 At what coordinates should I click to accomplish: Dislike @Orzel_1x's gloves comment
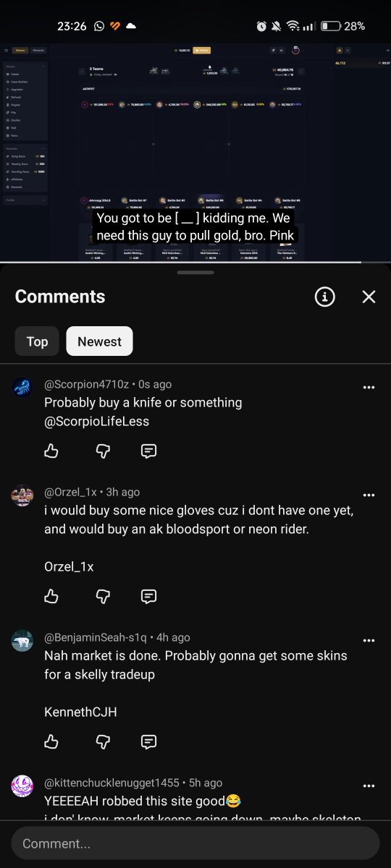pyautogui.click(x=103, y=596)
